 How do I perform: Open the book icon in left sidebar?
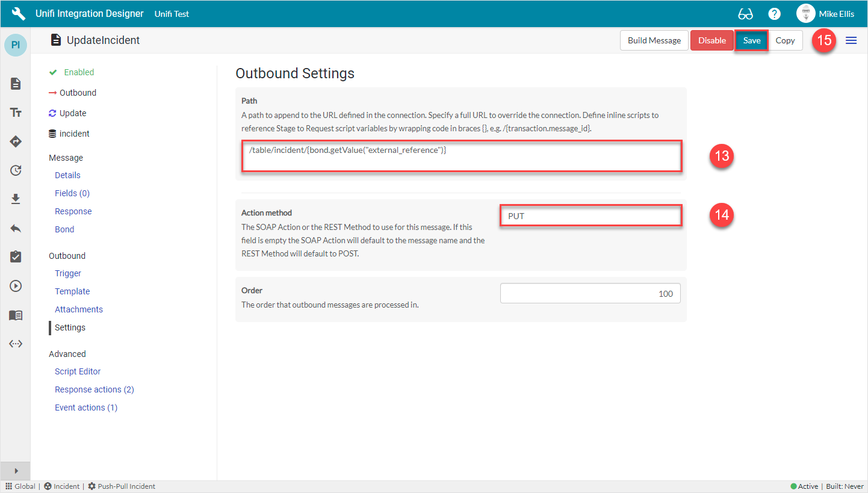click(16, 315)
